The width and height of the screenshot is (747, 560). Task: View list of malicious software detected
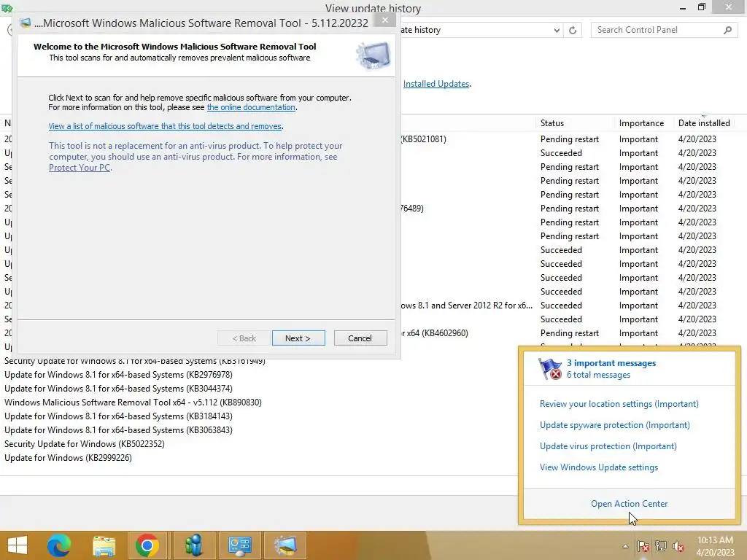click(165, 126)
